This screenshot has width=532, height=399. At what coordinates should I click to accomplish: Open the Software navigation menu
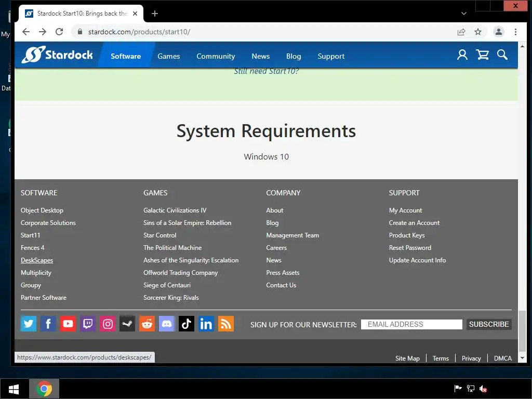point(126,56)
